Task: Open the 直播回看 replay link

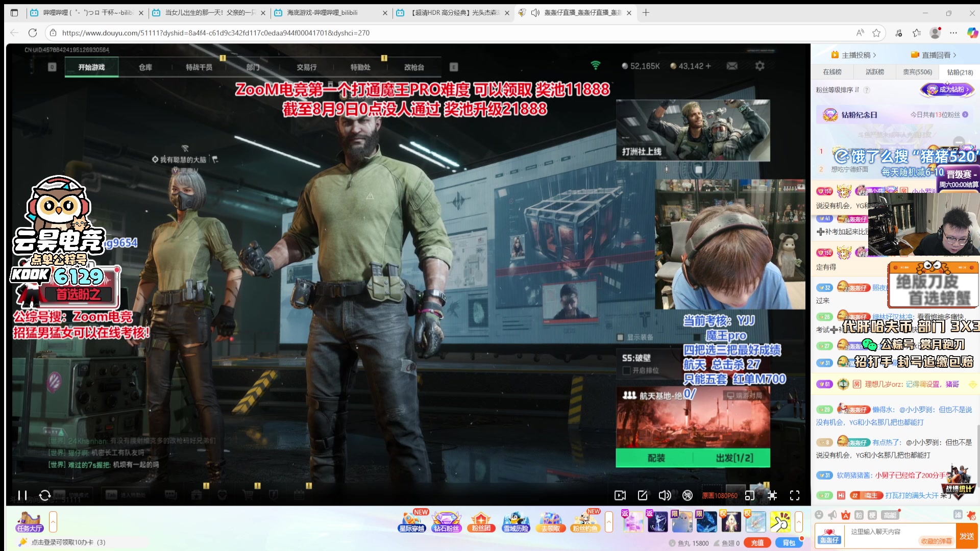Action: [934, 55]
